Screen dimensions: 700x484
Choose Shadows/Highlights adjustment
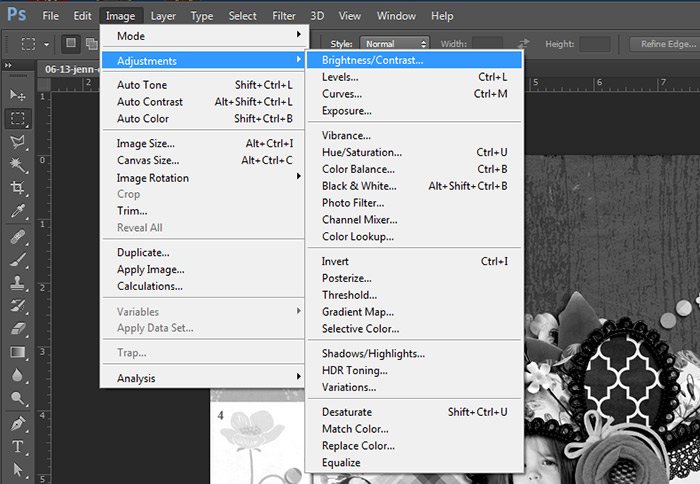[x=414, y=353]
